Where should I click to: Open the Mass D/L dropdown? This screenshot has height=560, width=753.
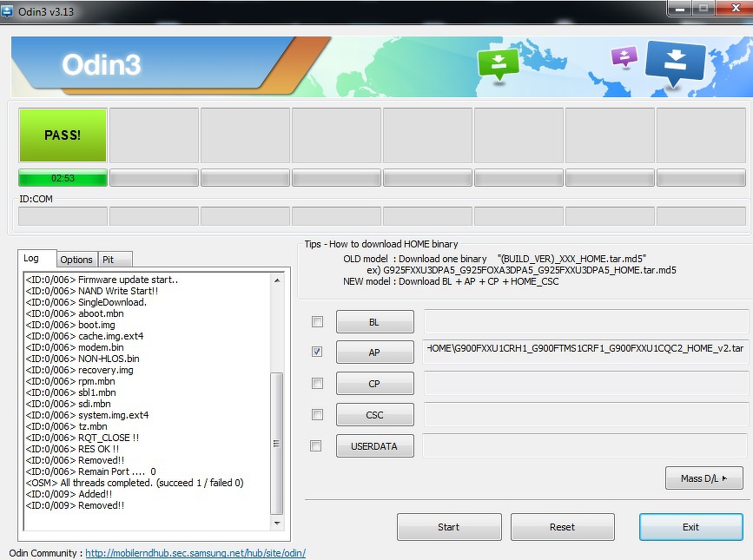(704, 478)
